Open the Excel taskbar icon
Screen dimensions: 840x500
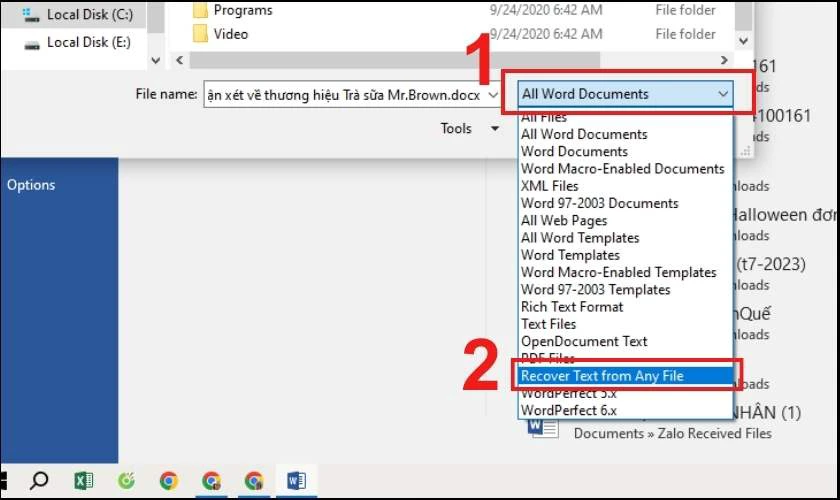coord(84,480)
